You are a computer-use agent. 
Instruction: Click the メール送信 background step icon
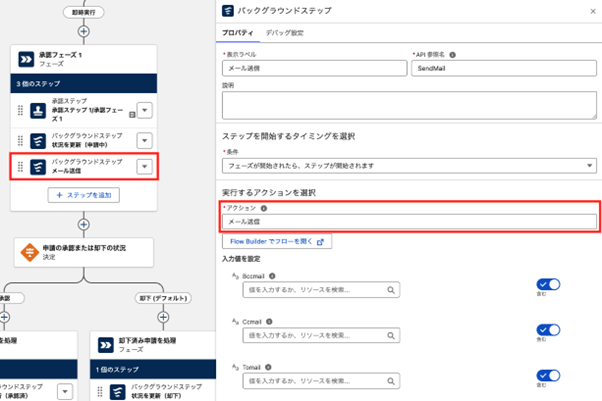tap(37, 167)
